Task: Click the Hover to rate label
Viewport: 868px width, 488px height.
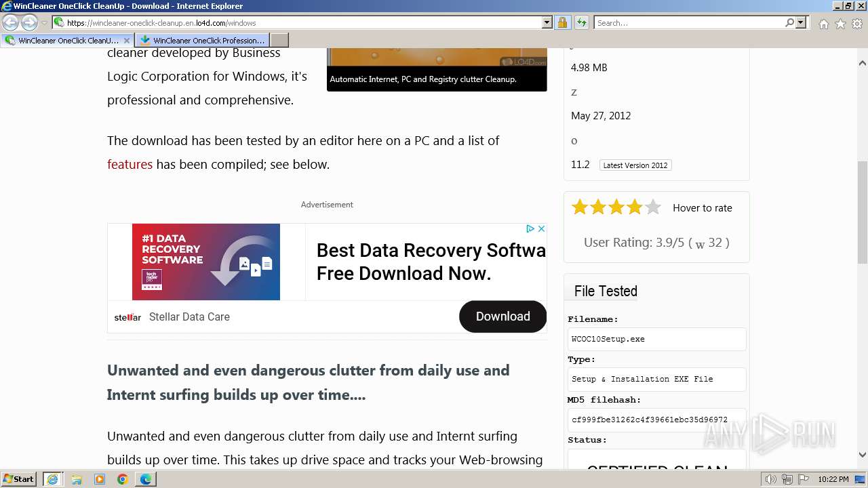Action: pyautogui.click(x=703, y=208)
